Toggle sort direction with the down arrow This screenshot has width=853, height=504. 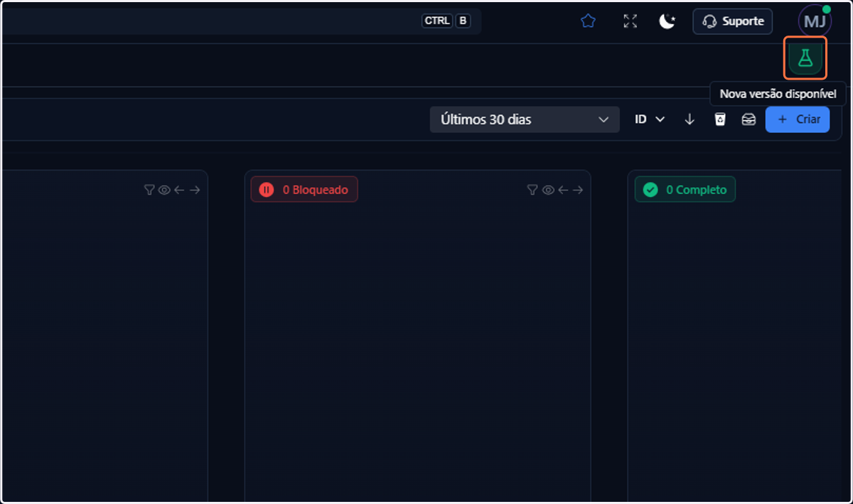[x=690, y=119]
